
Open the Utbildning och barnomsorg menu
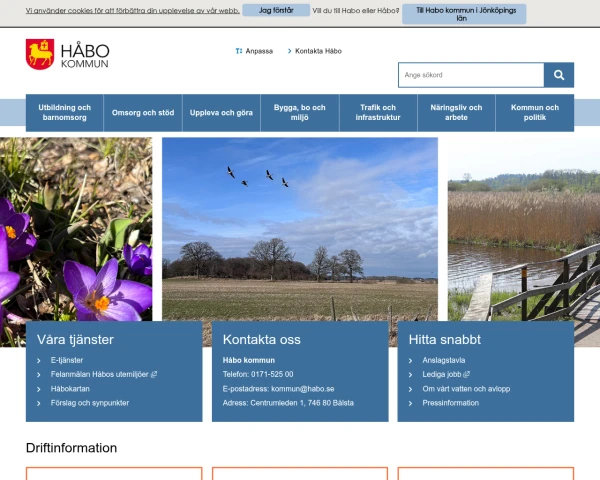tap(64, 113)
